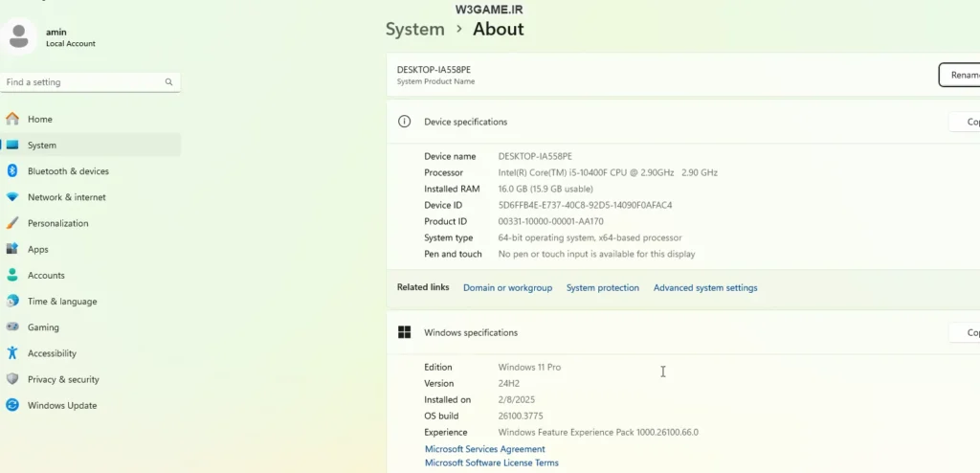Click the Installed on date 2/8/2025
This screenshot has height=473, width=980.
[516, 400]
